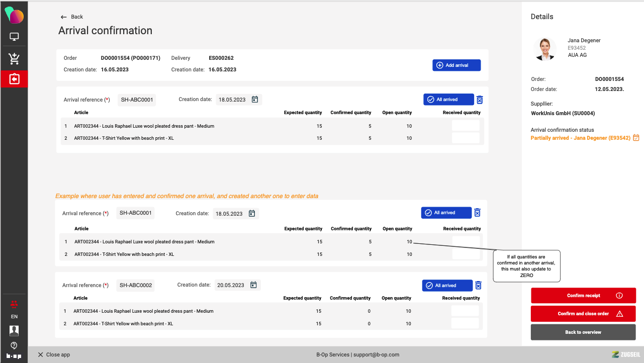This screenshot has width=644, height=363.
Task: Open calendar picker for first 18.05.2023 date
Action: click(255, 100)
